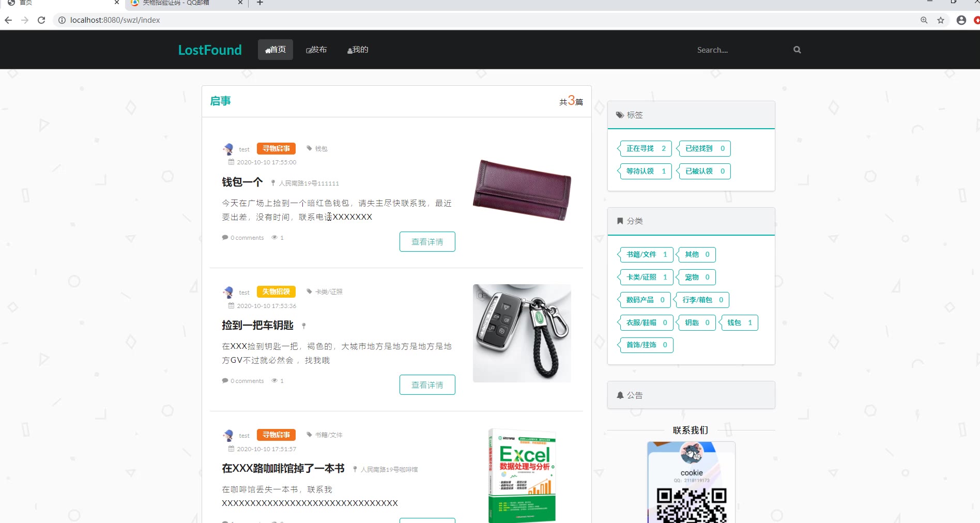Viewport: 980px width, 523px height.
Task: Bookmark this page with star icon
Action: (x=941, y=20)
